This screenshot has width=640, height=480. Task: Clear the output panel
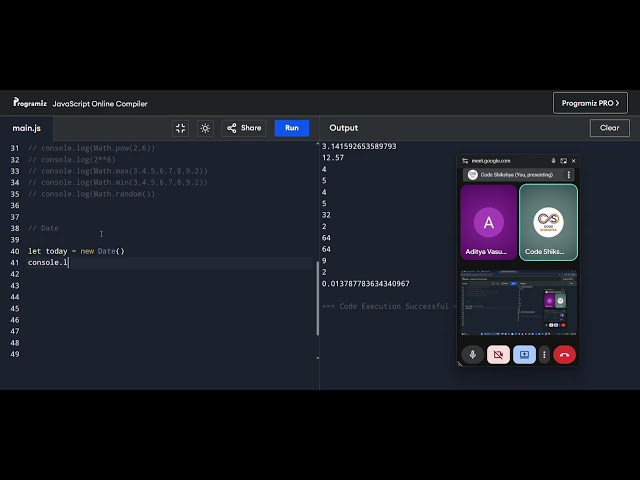pos(609,128)
